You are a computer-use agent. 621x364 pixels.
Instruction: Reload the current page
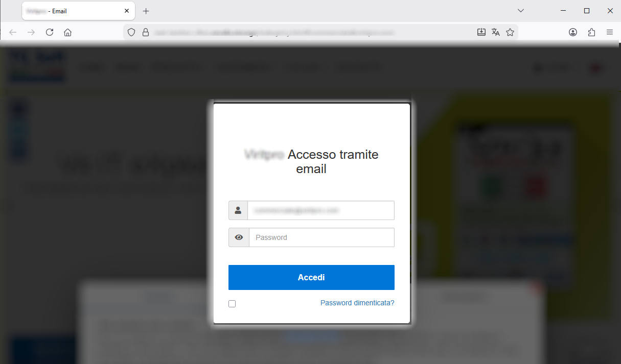pos(50,32)
